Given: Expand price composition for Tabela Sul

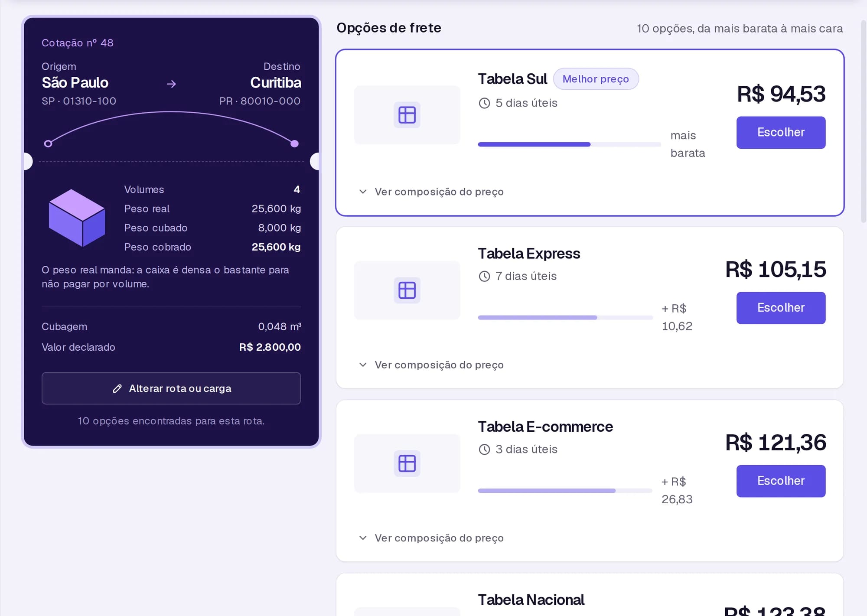Looking at the screenshot, I should [x=431, y=192].
